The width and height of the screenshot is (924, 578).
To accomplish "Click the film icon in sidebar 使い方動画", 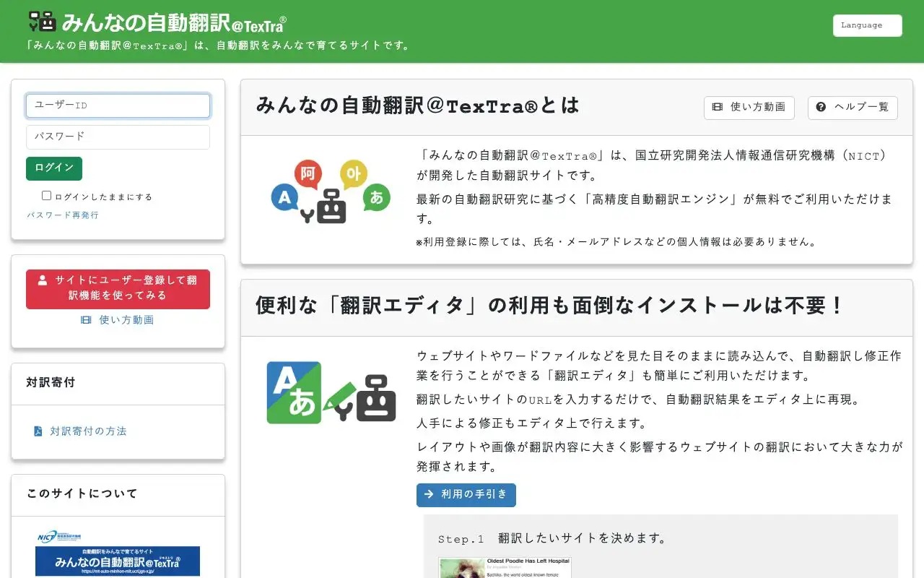I will (x=86, y=320).
